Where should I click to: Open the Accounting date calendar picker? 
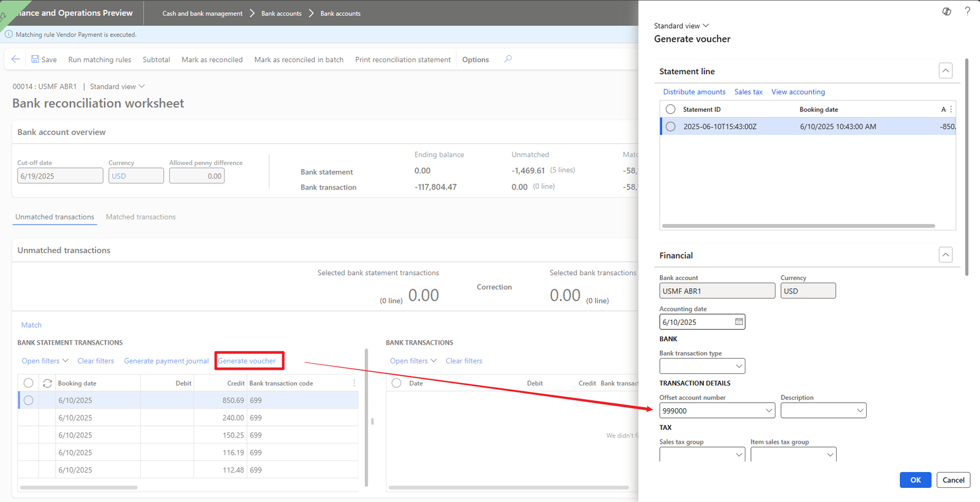739,322
